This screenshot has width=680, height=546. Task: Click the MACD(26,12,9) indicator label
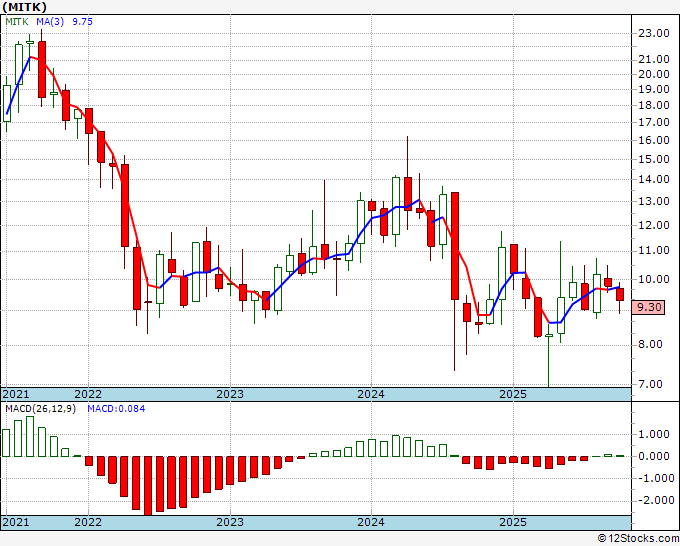pos(40,409)
